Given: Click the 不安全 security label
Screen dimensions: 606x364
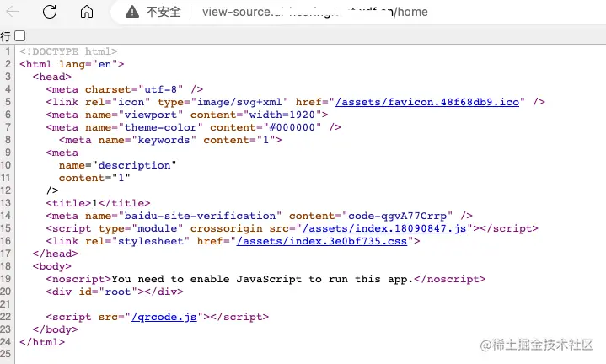Looking at the screenshot, I should (x=164, y=12).
